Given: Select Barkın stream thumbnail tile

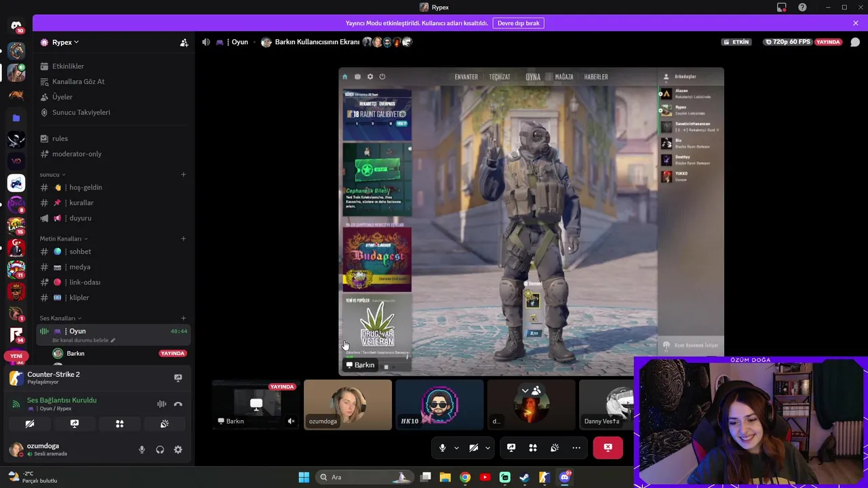Looking at the screenshot, I should coord(256,405).
